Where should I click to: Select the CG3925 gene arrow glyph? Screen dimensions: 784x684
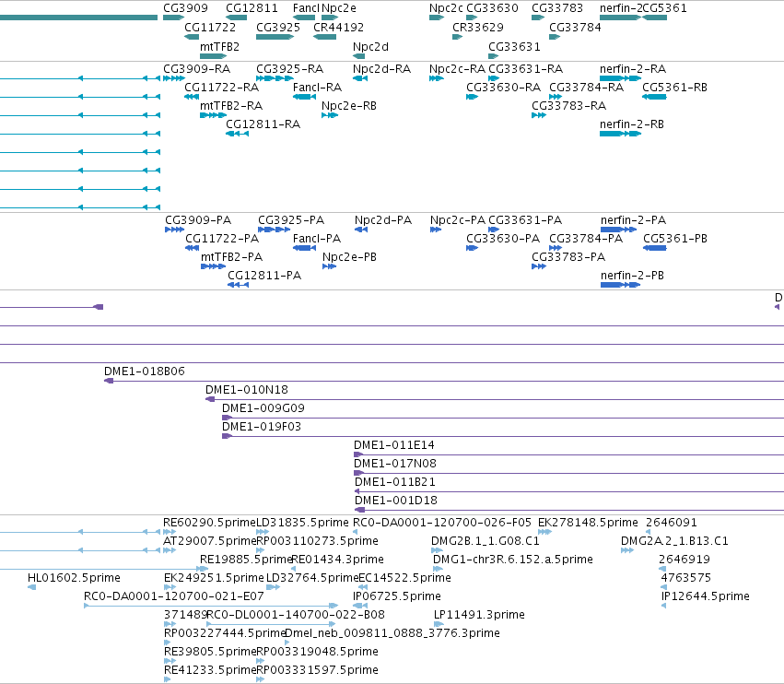click(x=275, y=37)
